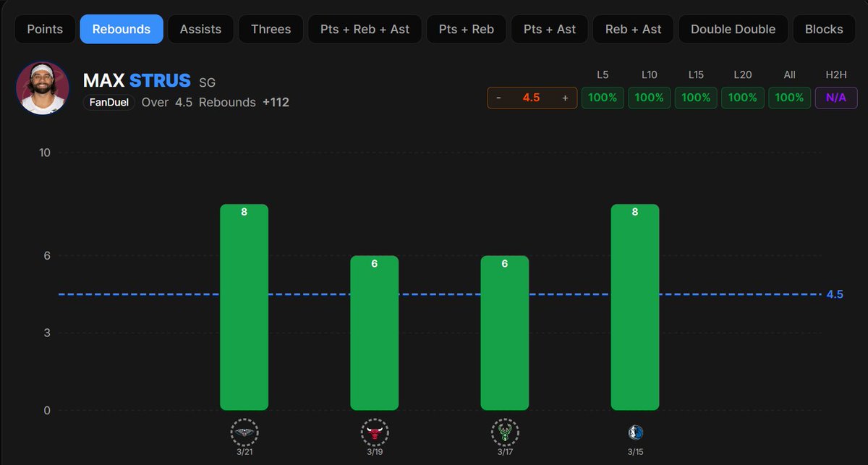This screenshot has width=868, height=465.
Task: Click the Bulls team logo under 3/19
Action: click(374, 432)
